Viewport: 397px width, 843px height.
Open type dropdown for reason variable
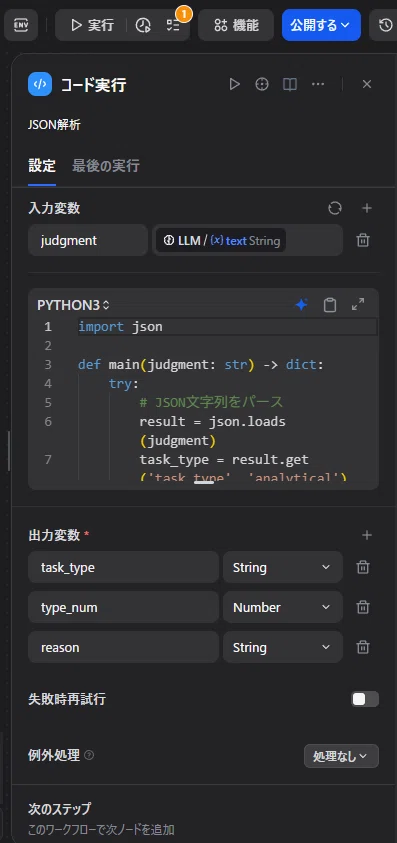pos(283,647)
